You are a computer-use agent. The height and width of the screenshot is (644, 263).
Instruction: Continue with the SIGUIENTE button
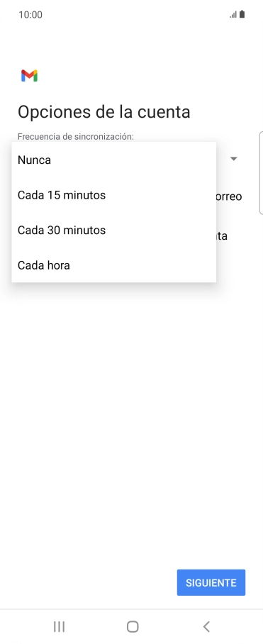pos(211,582)
